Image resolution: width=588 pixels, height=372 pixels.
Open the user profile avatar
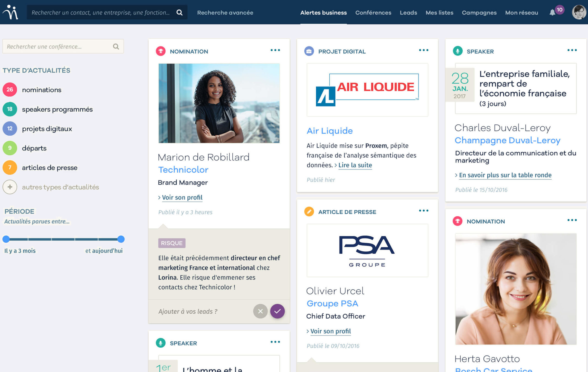(x=579, y=12)
